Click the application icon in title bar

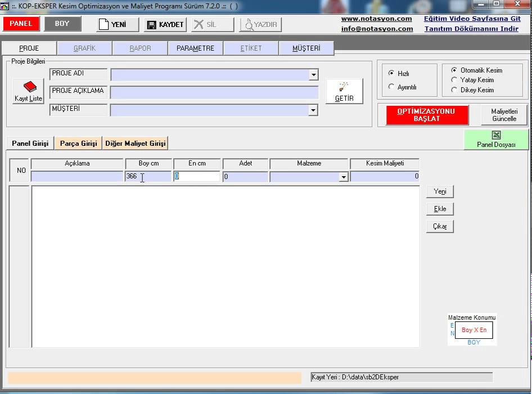coord(4,6)
